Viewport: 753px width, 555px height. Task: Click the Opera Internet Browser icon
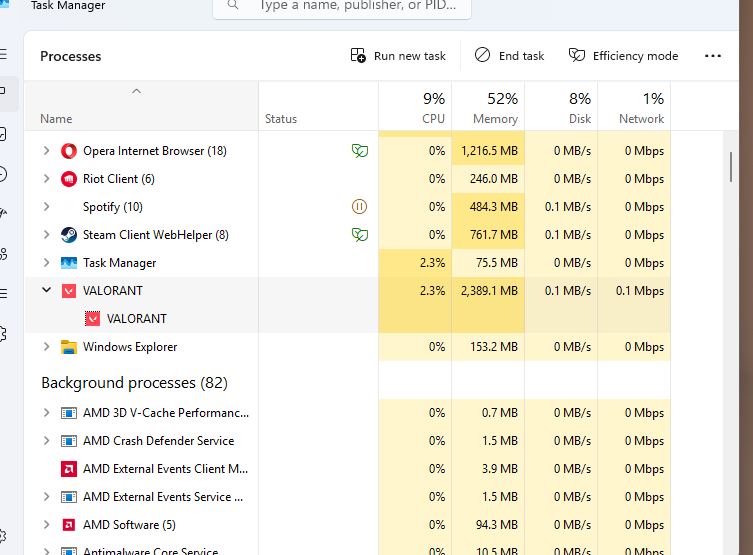tap(69, 151)
